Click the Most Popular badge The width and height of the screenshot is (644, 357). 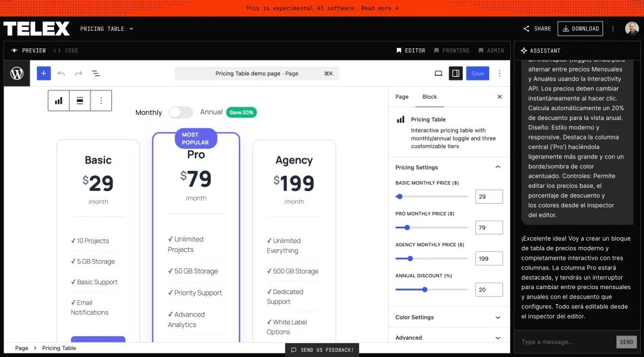click(x=196, y=138)
